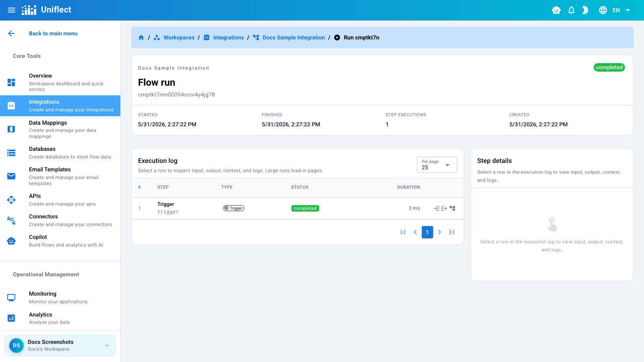This screenshot has width=644, height=362.
Task: Click the Databases storage icon
Action: pos(11,153)
